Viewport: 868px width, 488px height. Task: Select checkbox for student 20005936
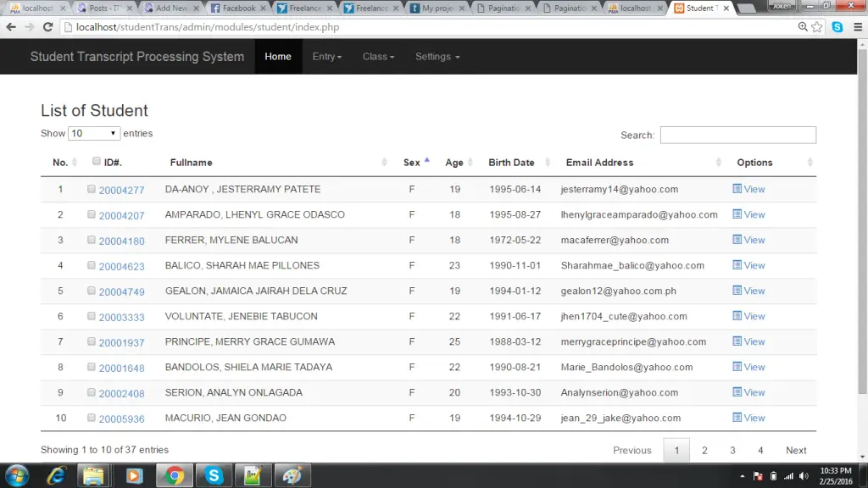coord(92,418)
